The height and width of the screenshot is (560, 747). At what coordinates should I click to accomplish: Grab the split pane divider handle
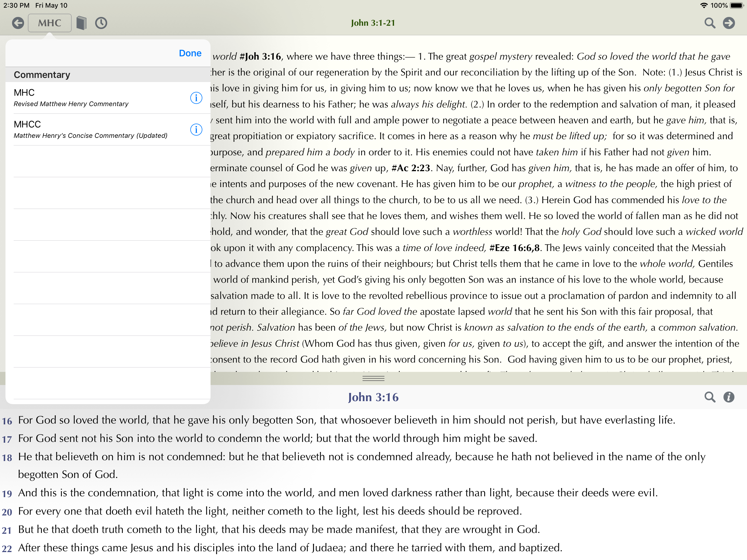point(373,379)
